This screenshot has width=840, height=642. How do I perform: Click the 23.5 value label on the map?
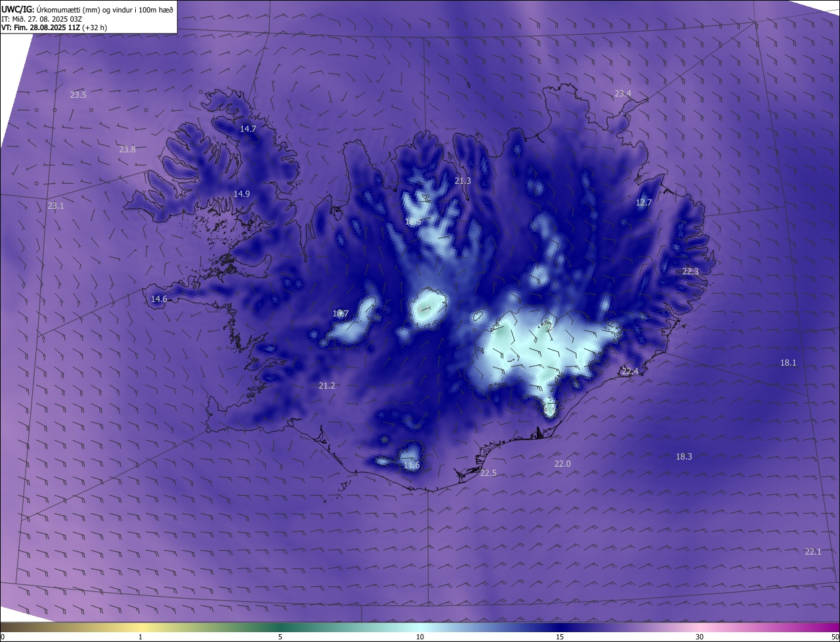78,95
